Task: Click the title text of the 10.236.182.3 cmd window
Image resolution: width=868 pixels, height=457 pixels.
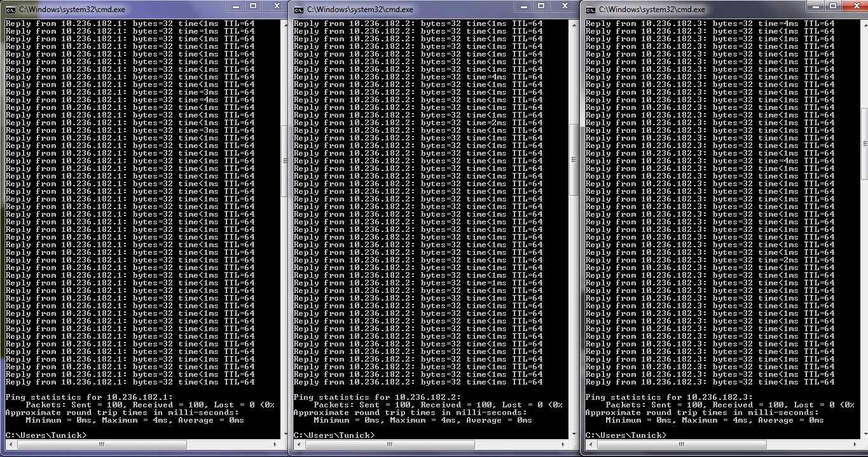Action: click(x=652, y=10)
